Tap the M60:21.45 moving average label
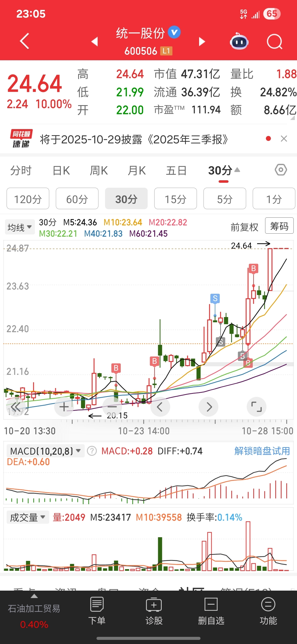Screen dimensions: 297x644 click(x=148, y=234)
